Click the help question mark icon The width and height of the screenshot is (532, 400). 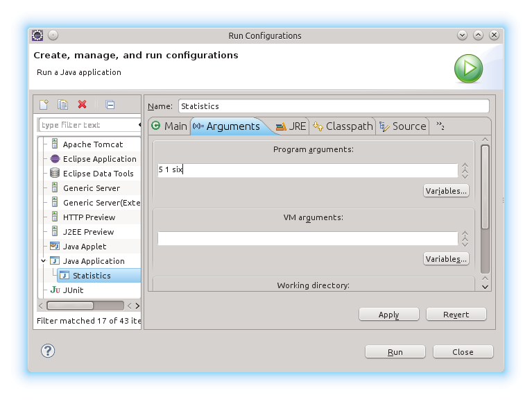(x=48, y=351)
